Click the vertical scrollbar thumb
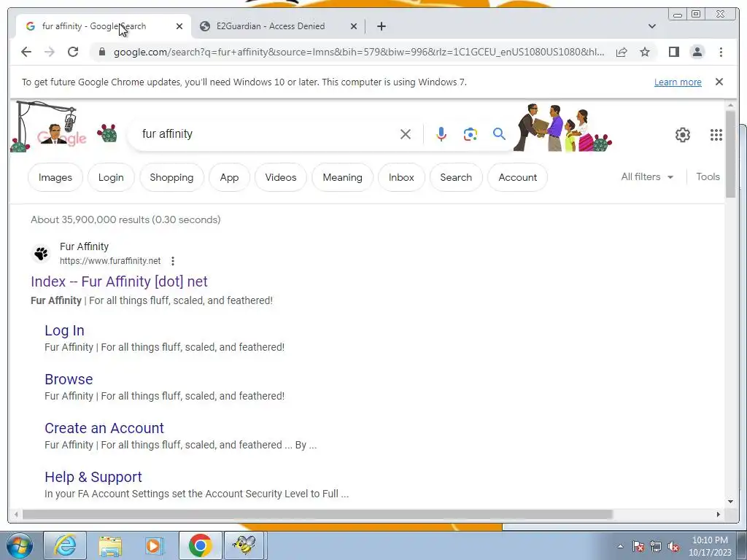This screenshot has width=747, height=560. pyautogui.click(x=730, y=153)
